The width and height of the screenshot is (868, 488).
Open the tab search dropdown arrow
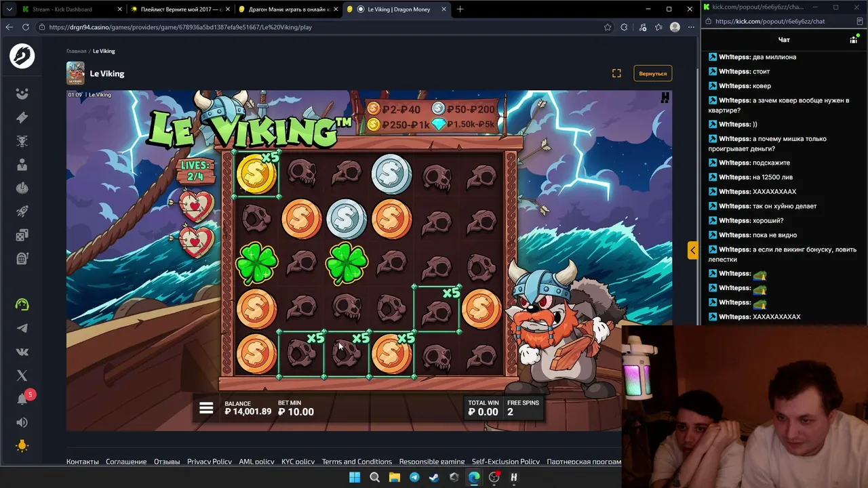coord(9,9)
